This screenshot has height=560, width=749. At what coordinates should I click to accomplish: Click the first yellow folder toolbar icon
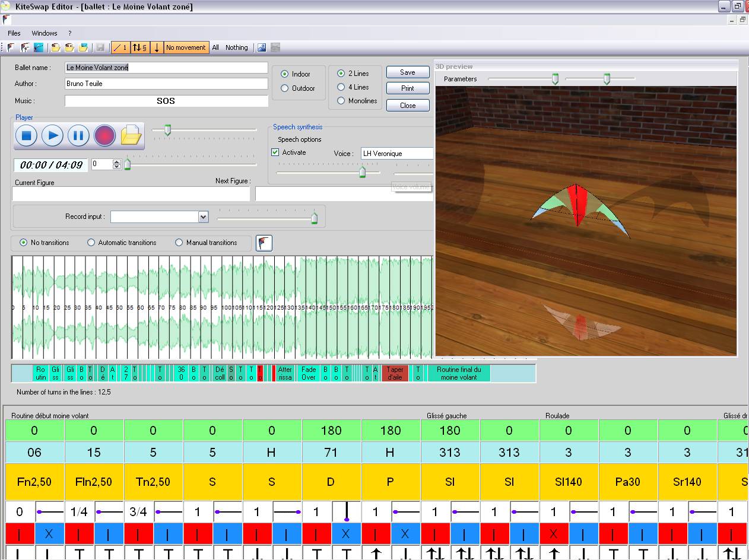click(56, 47)
